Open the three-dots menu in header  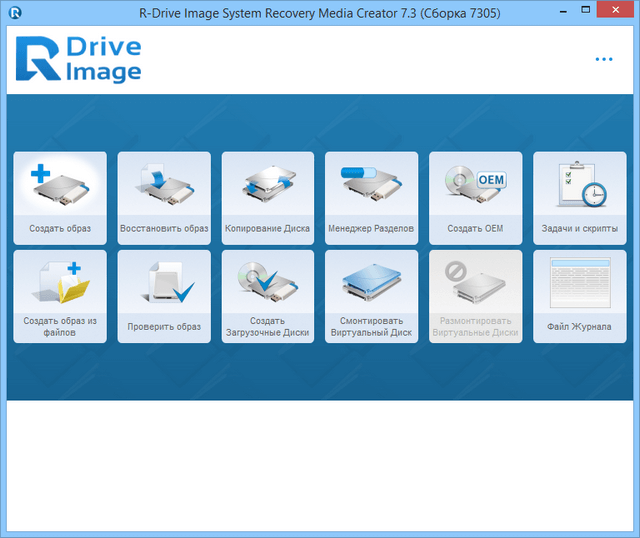(604, 59)
